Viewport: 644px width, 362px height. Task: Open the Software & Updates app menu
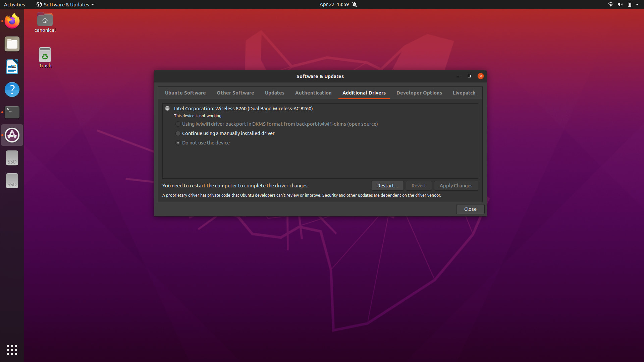point(65,4)
